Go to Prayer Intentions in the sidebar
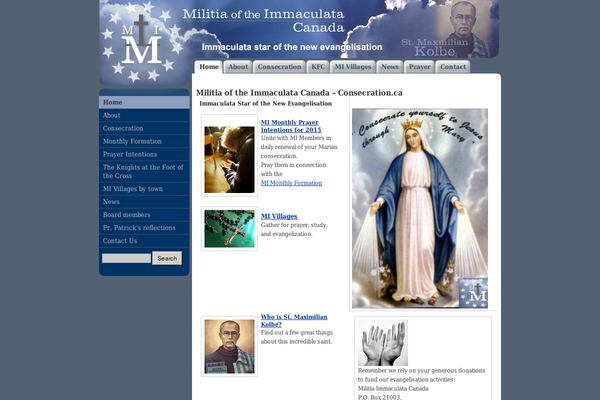The width and height of the screenshot is (600, 400). pyautogui.click(x=144, y=154)
